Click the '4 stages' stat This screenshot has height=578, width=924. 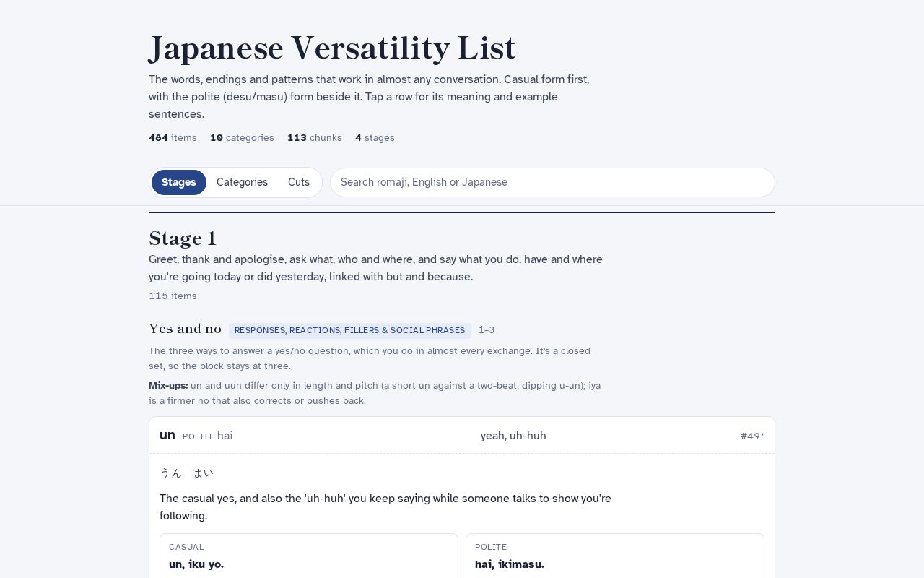375,137
